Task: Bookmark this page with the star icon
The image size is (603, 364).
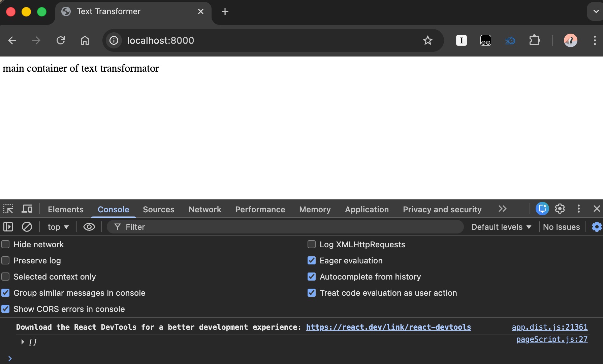Action: click(427, 41)
